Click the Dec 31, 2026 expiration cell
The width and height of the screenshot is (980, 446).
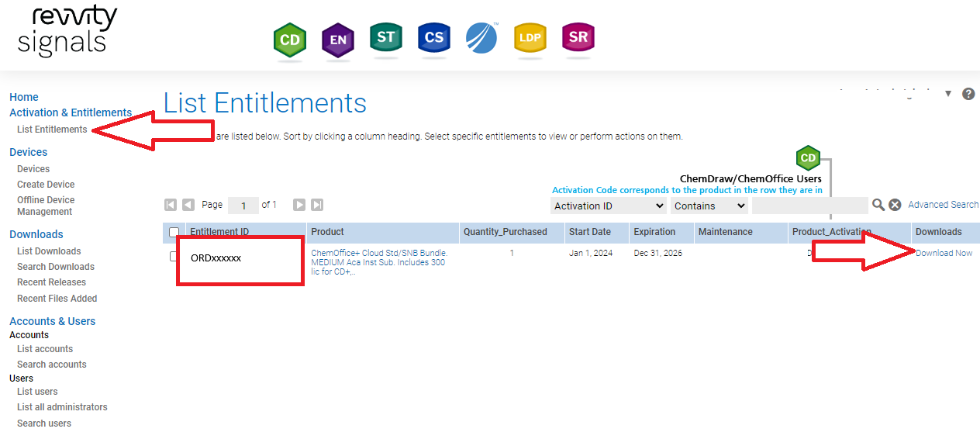point(658,254)
